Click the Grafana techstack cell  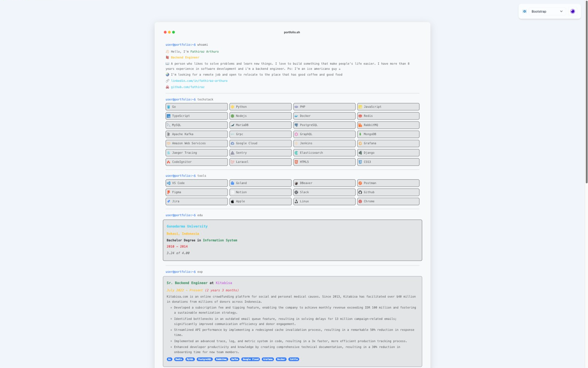click(388, 143)
